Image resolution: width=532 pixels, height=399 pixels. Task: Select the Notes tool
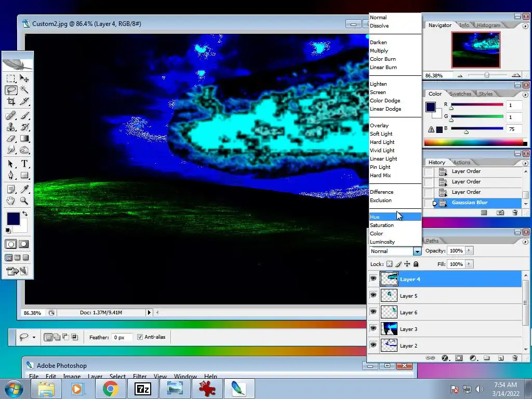11,189
